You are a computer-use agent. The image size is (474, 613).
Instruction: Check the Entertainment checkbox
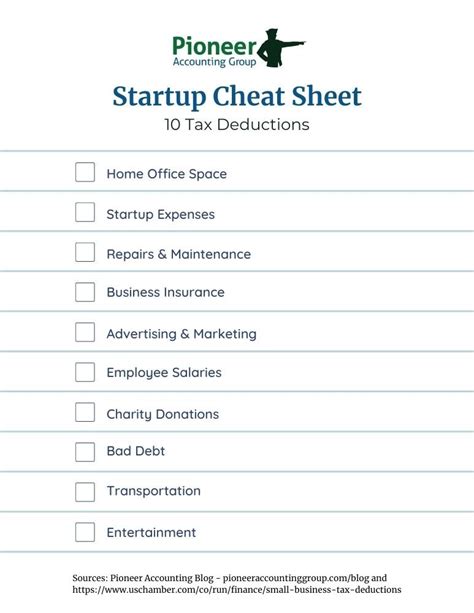(x=85, y=532)
